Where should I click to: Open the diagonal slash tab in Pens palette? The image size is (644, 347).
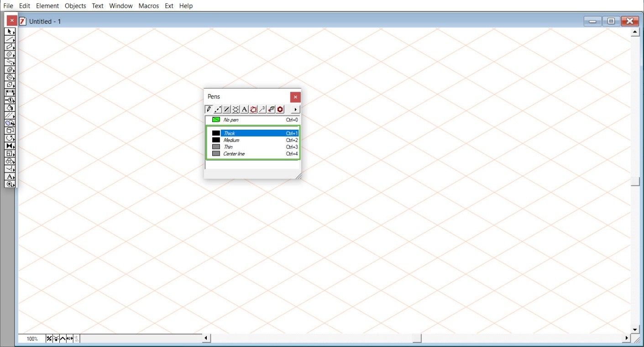click(x=227, y=109)
